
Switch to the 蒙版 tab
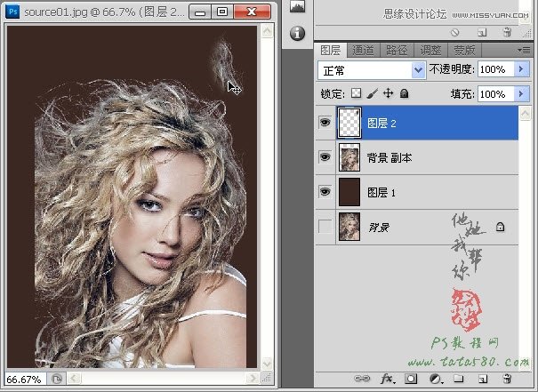point(464,51)
